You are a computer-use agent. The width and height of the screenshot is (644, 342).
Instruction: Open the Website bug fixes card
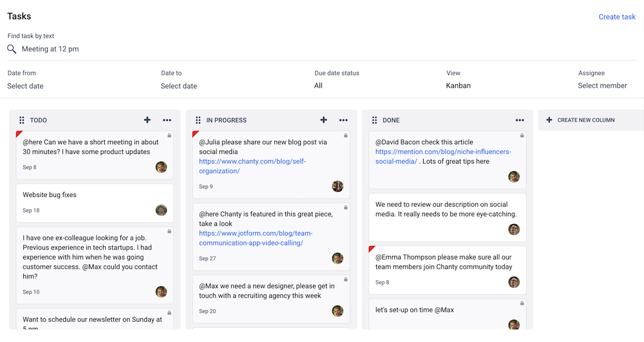(95, 204)
